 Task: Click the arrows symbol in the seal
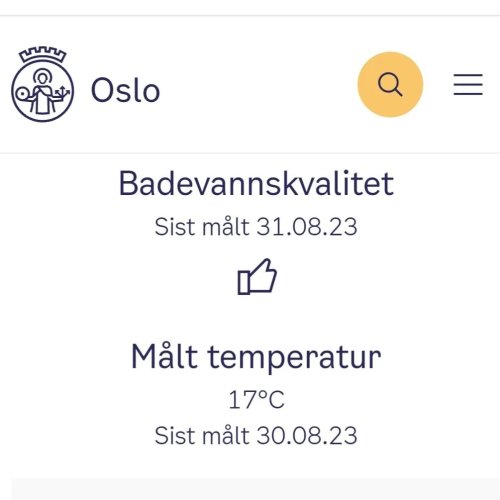click(x=62, y=91)
